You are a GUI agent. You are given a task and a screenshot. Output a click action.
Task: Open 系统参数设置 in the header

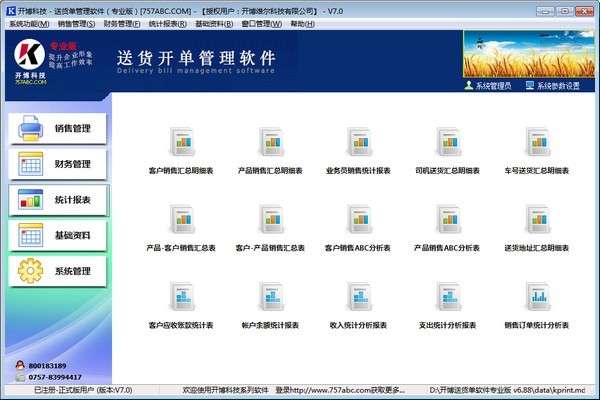(553, 86)
